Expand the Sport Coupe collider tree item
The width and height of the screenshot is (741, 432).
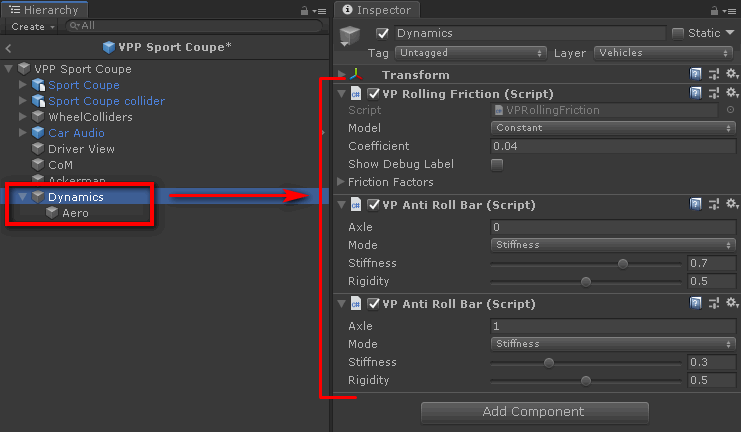(x=22, y=101)
